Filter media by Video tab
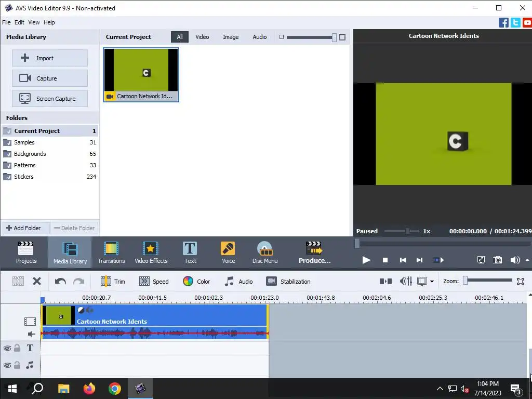 [x=202, y=37]
